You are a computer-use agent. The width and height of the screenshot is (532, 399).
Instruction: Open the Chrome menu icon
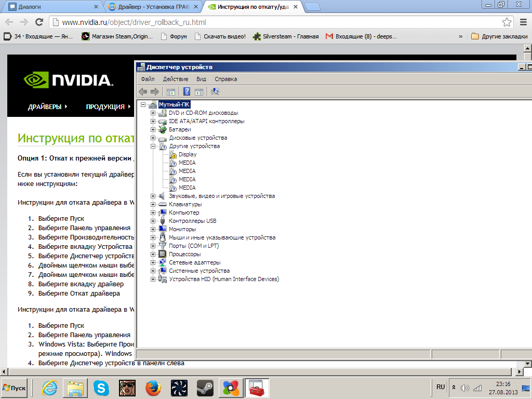coord(524,22)
